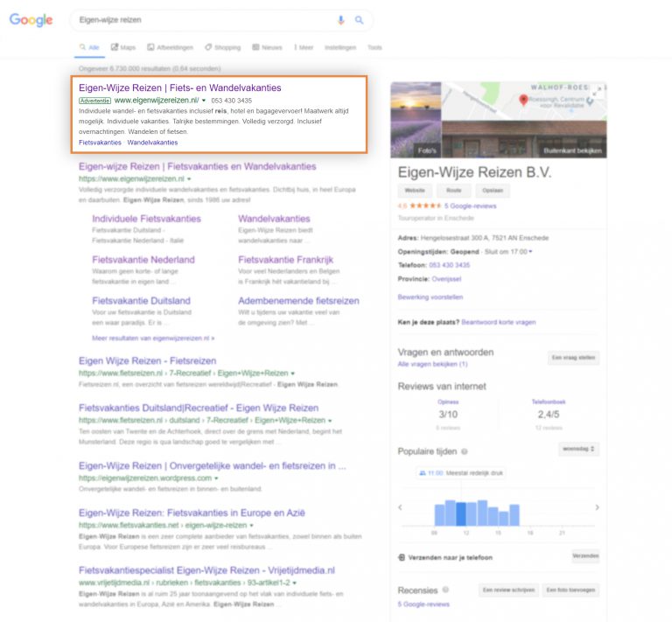Open Adembenemende fietsreizen sitelink
This screenshot has height=622, width=672.
pos(298,301)
